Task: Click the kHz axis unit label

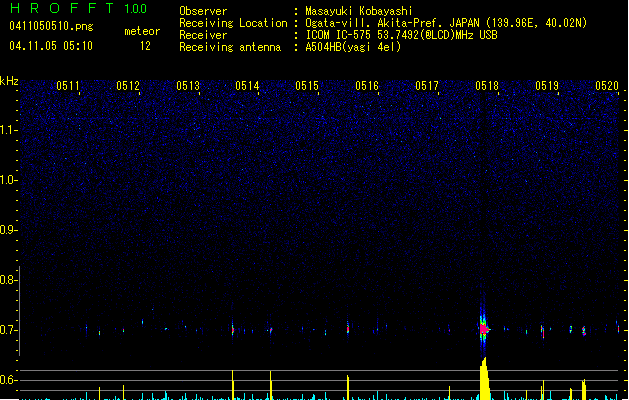Action: pos(9,81)
